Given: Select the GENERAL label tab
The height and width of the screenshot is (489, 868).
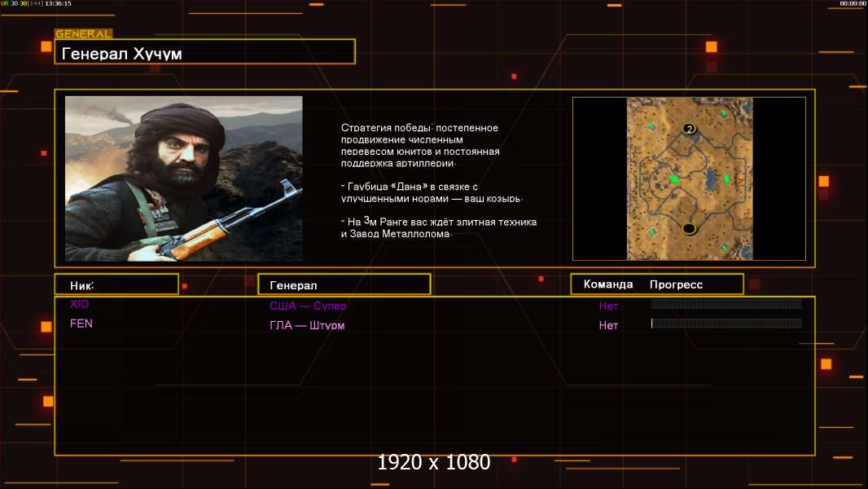Looking at the screenshot, I should [x=83, y=34].
